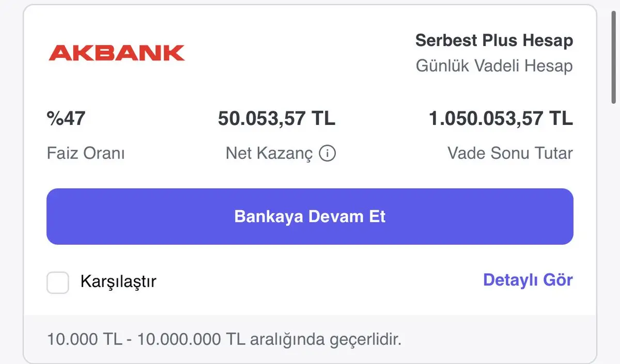
Task: Click the Günlük Vadeli Hesap subtitle
Action: [x=494, y=66]
